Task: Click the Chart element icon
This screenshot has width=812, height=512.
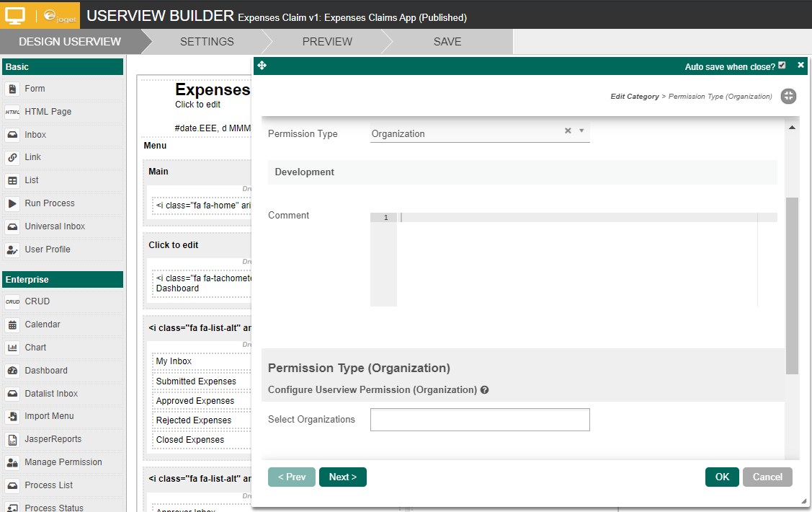Action: (x=12, y=348)
